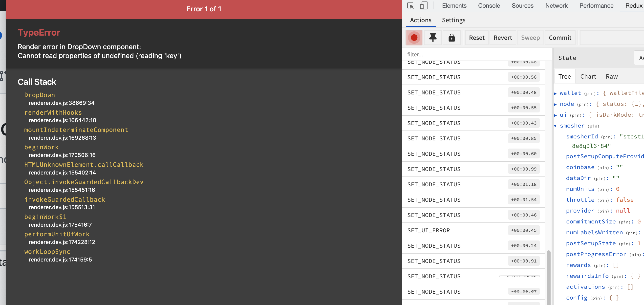Click the red recording icon in Redux DevTools

(x=414, y=38)
